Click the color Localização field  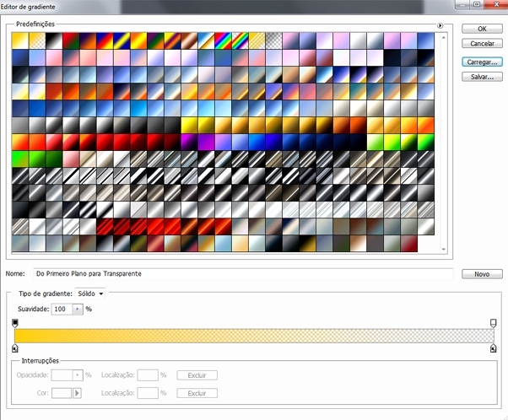click(148, 393)
